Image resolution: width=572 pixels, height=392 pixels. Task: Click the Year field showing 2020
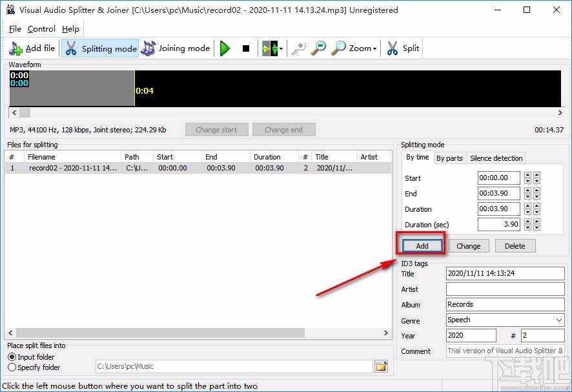pos(471,335)
